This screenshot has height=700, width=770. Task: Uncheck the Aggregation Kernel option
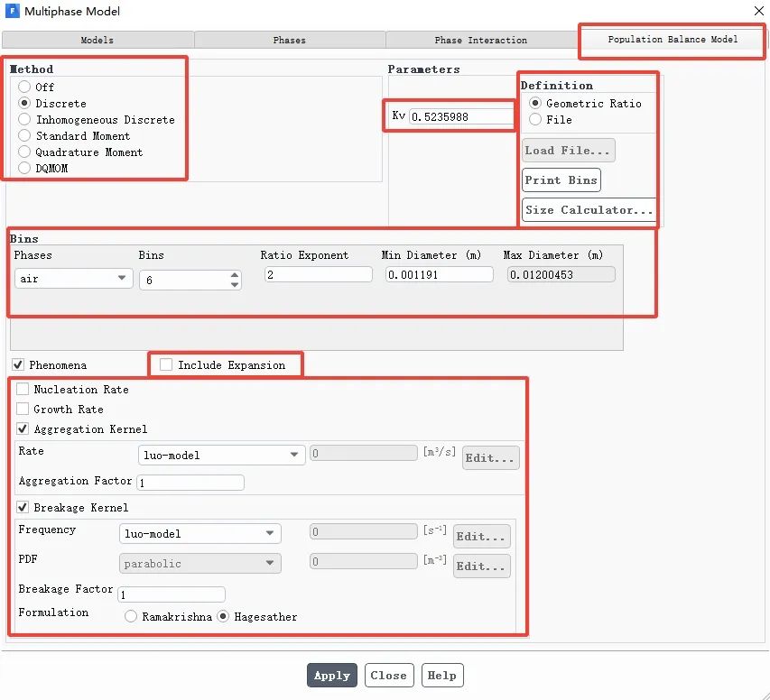pyautogui.click(x=23, y=429)
